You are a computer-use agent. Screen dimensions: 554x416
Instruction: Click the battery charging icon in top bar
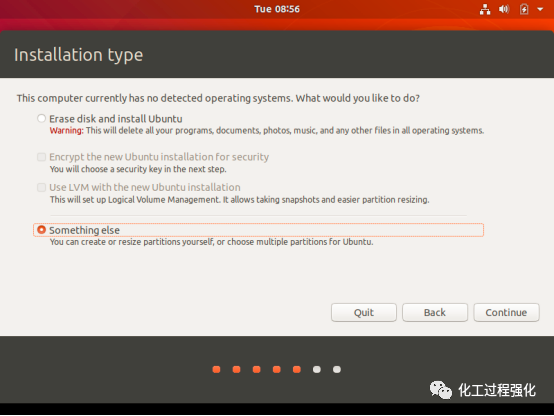(524, 9)
